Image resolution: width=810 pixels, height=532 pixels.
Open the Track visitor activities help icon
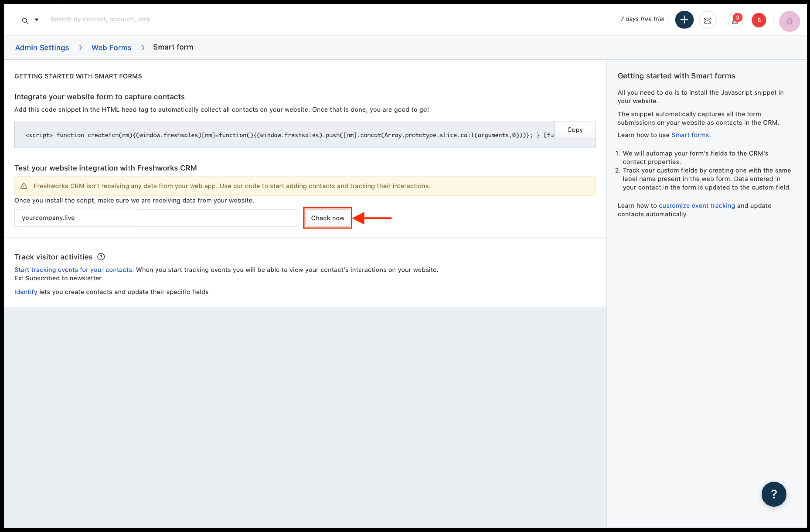coord(101,257)
